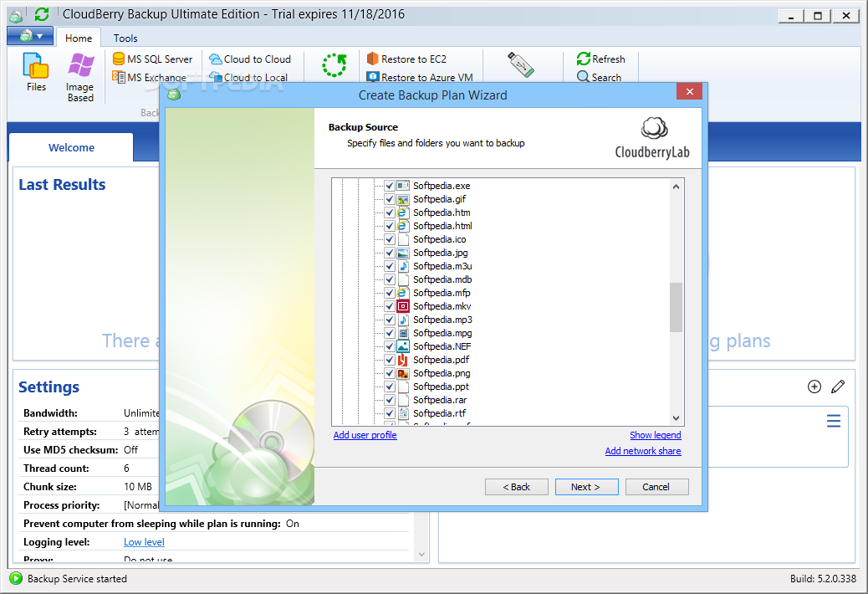Click the Add user profile link
This screenshot has width=868, height=594.
(365, 435)
